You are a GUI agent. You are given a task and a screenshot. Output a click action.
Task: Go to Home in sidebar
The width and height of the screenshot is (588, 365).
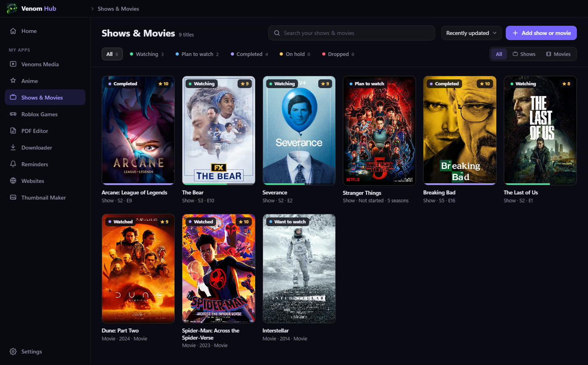(45, 31)
